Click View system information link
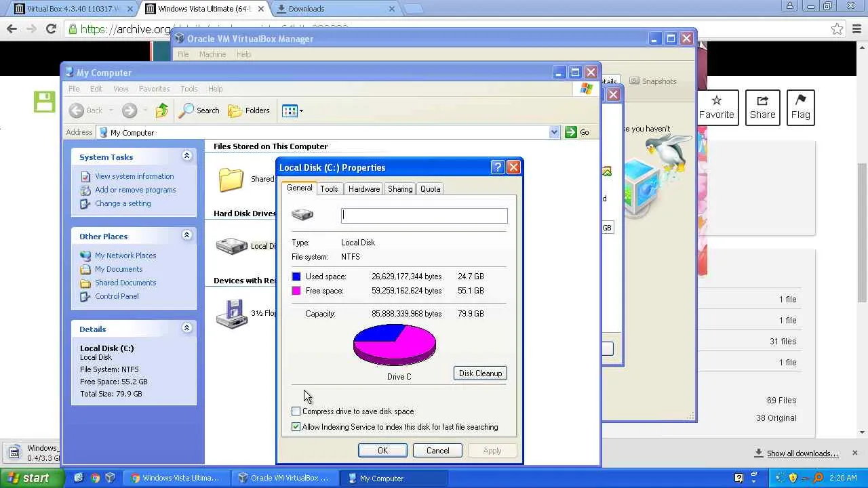This screenshot has height=488, width=868. [x=134, y=176]
